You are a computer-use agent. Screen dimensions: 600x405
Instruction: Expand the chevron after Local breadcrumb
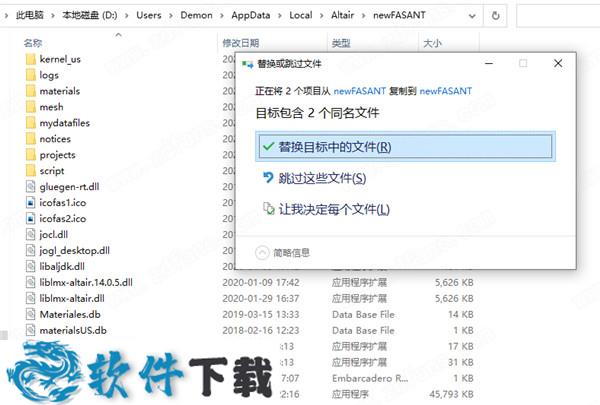(x=321, y=16)
